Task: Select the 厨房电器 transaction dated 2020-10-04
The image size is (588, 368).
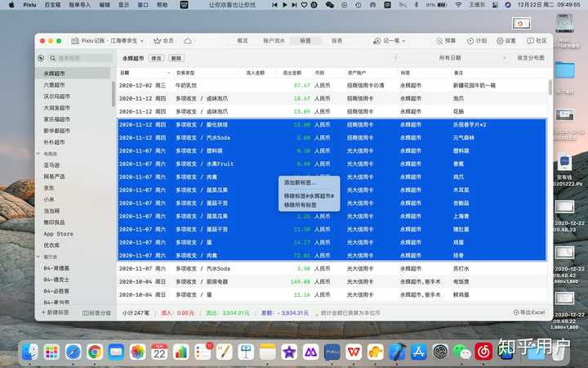Action: pos(332,281)
